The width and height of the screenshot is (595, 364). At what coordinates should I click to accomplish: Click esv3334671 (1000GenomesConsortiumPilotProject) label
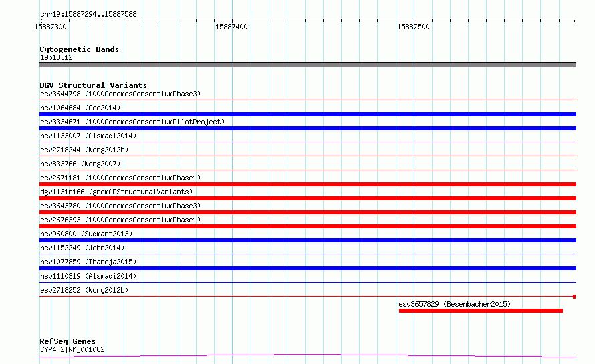[x=132, y=122]
